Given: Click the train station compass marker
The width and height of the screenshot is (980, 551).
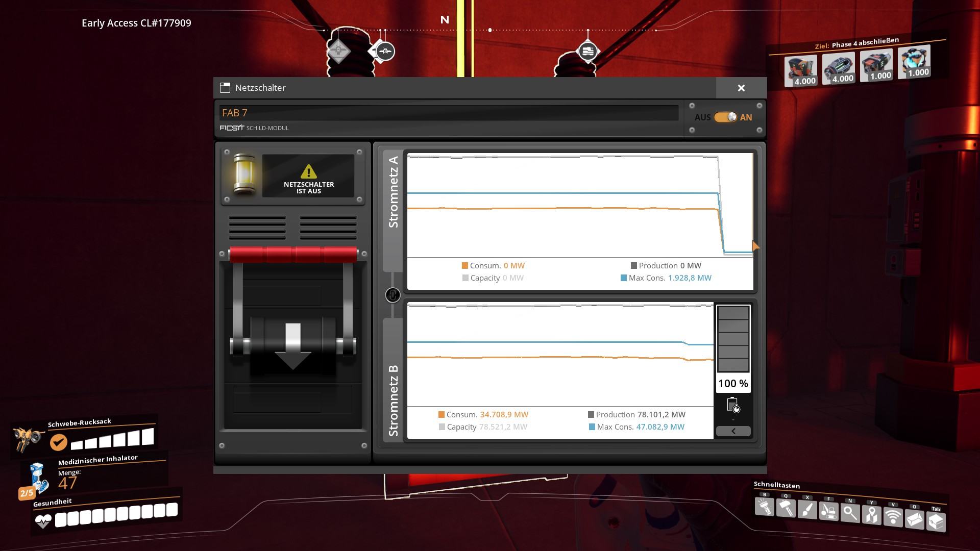Looking at the screenshot, I should click(587, 52).
